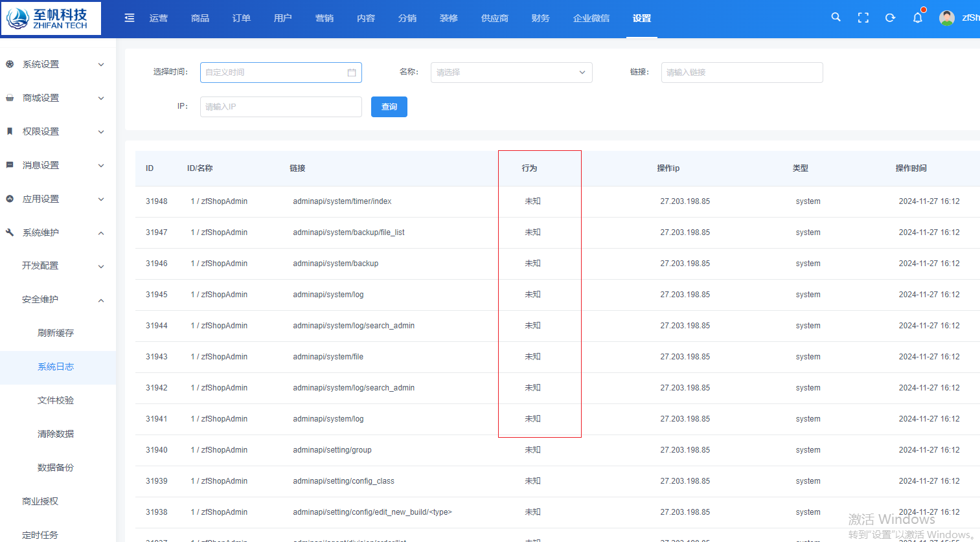
Task: Open 定时任务 in sidebar
Action: point(40,535)
